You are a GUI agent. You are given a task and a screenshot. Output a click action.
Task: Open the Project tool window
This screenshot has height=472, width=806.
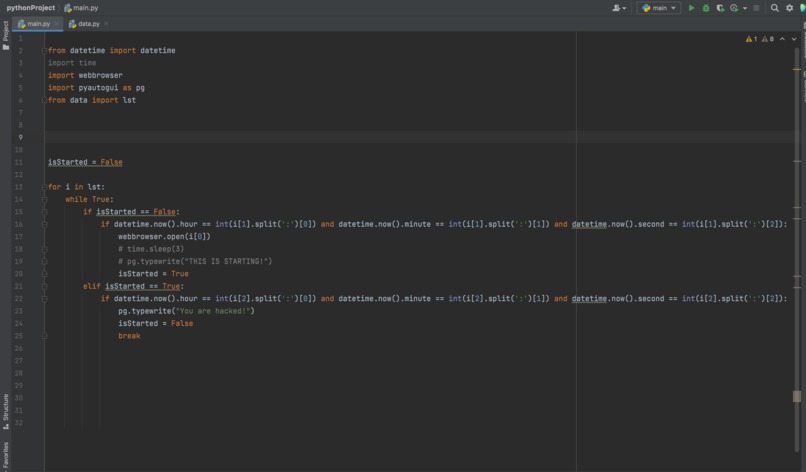[x=6, y=35]
